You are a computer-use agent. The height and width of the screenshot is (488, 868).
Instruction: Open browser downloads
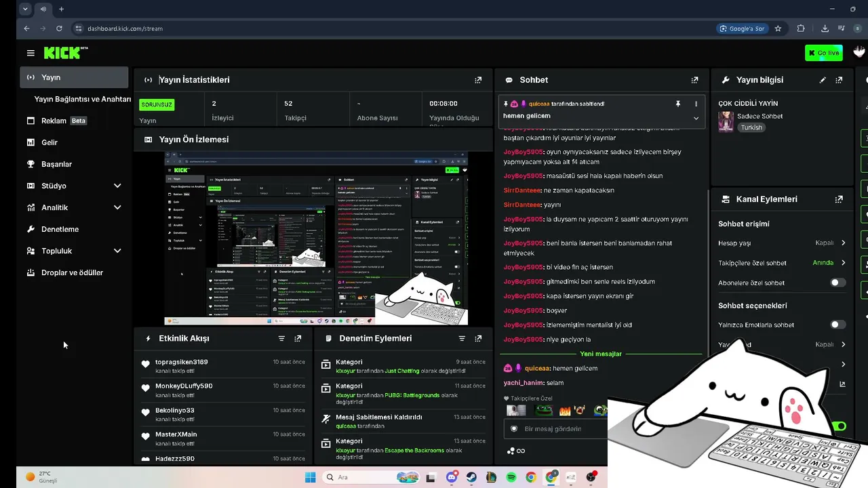coord(825,28)
